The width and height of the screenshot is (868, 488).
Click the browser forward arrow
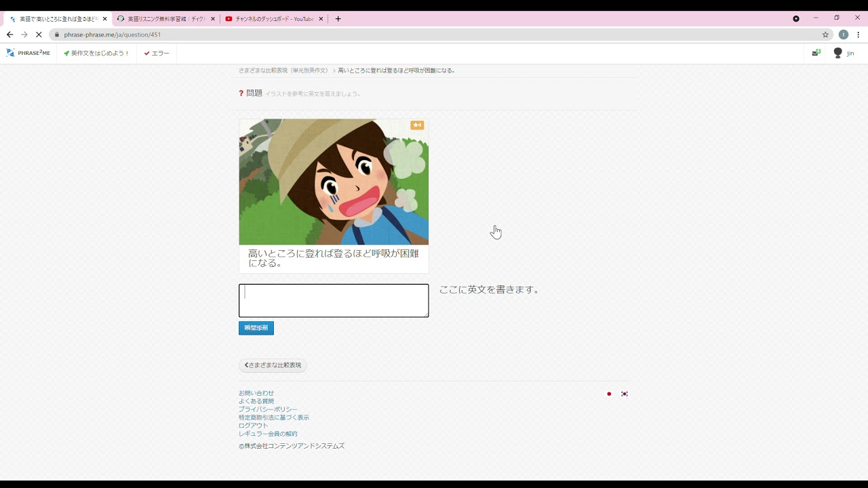tap(24, 35)
